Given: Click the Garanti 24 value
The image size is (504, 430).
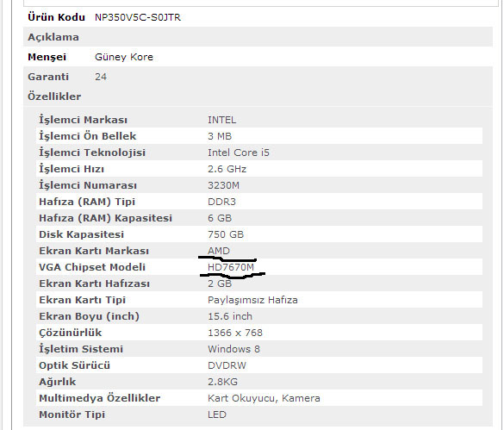Looking at the screenshot, I should (x=101, y=77).
